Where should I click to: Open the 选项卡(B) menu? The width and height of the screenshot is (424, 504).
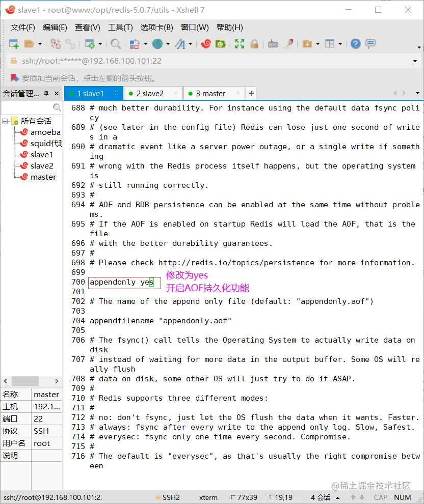pyautogui.click(x=156, y=27)
